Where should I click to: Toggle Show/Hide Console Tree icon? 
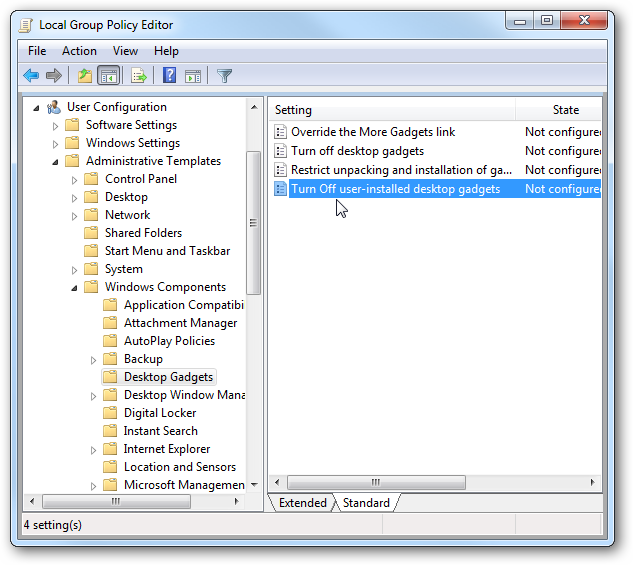[109, 75]
